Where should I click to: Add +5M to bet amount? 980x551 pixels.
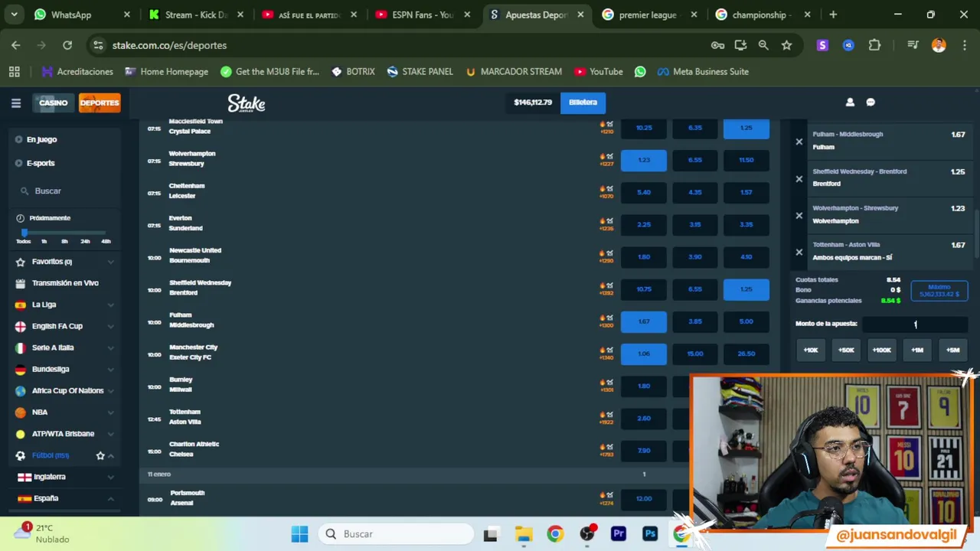pyautogui.click(x=953, y=350)
